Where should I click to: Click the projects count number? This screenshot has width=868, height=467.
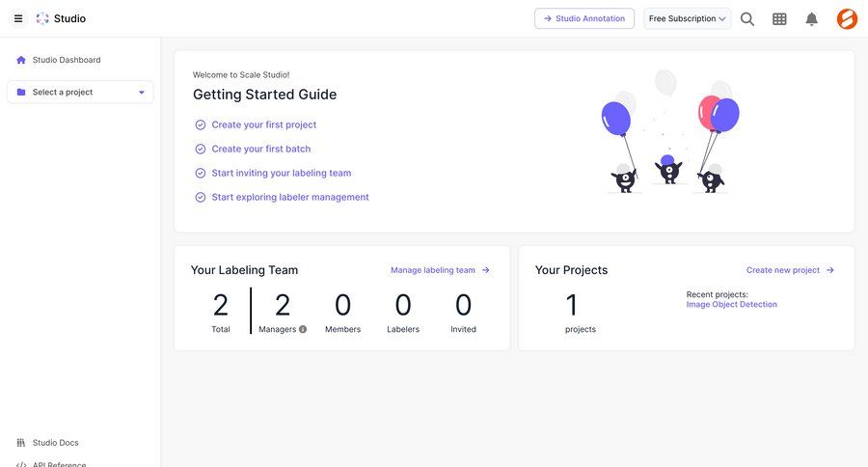point(572,305)
